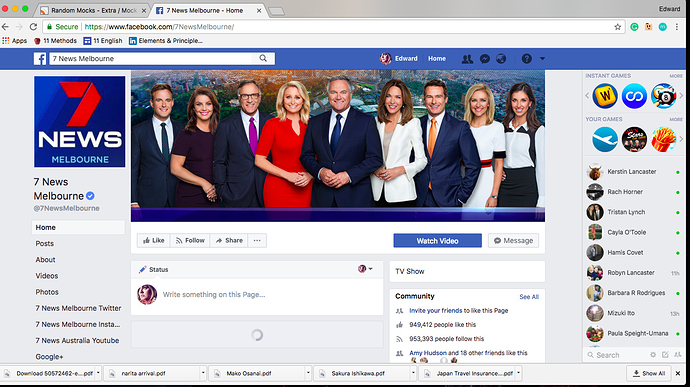The width and height of the screenshot is (690, 387).
Task: Click the green Grammarly extension icon
Action: pos(634,27)
